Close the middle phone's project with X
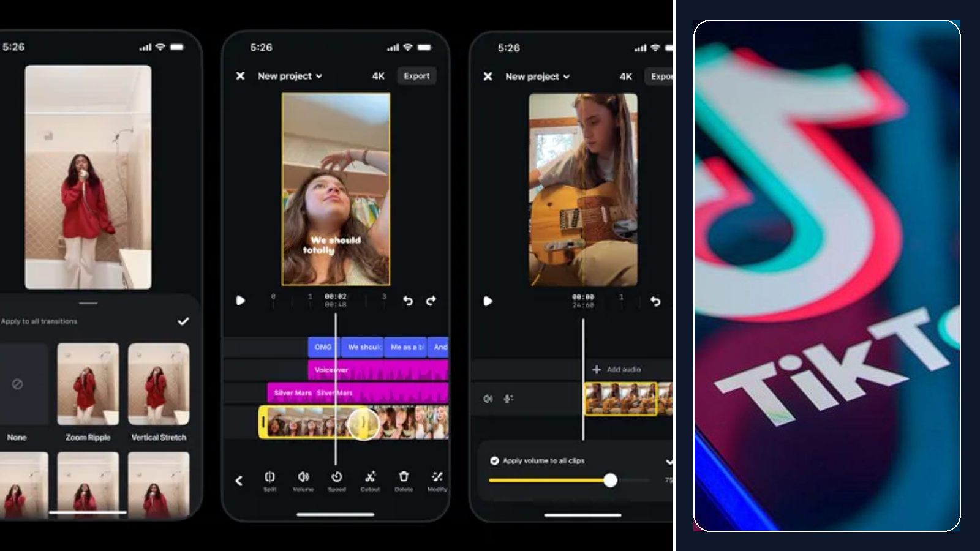The image size is (980, 551). tap(240, 76)
